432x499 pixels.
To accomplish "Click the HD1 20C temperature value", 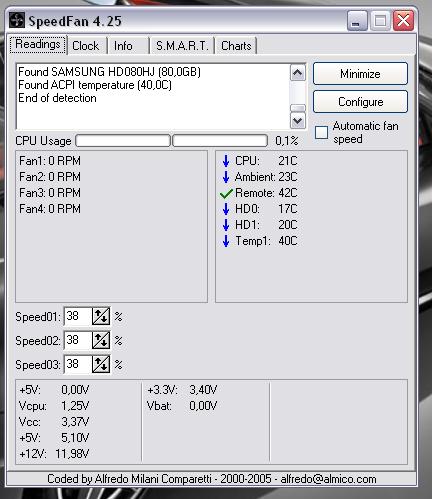I will pos(287,225).
